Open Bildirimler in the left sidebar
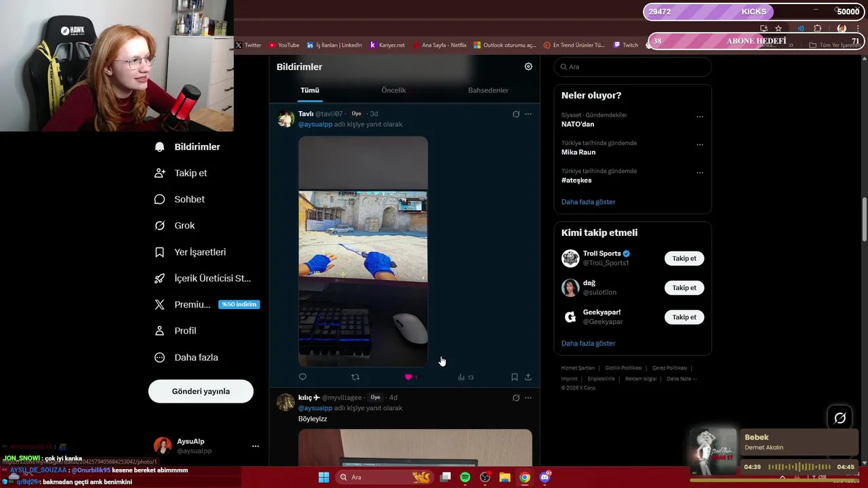This screenshot has width=868, height=488. (187, 147)
